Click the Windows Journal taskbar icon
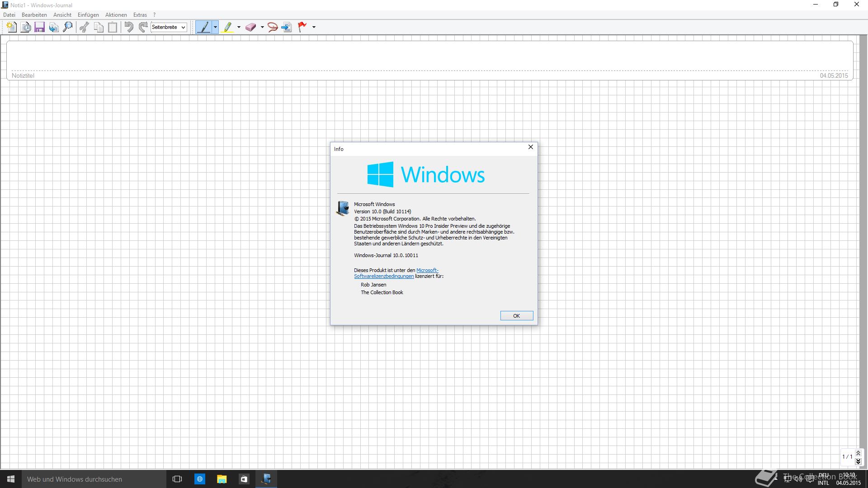The image size is (868, 488). tap(266, 479)
